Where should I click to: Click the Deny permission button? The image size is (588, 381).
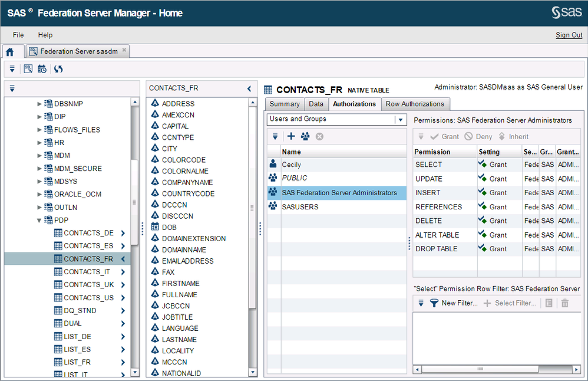tap(478, 136)
